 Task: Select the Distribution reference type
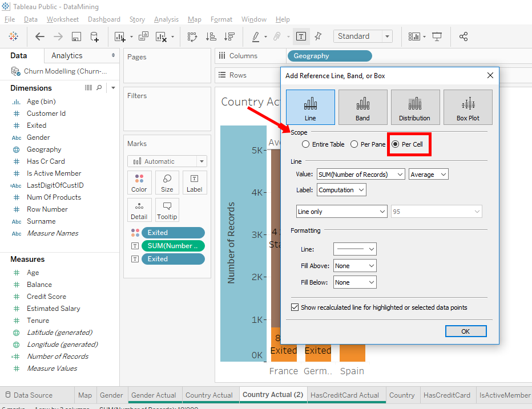(x=415, y=107)
